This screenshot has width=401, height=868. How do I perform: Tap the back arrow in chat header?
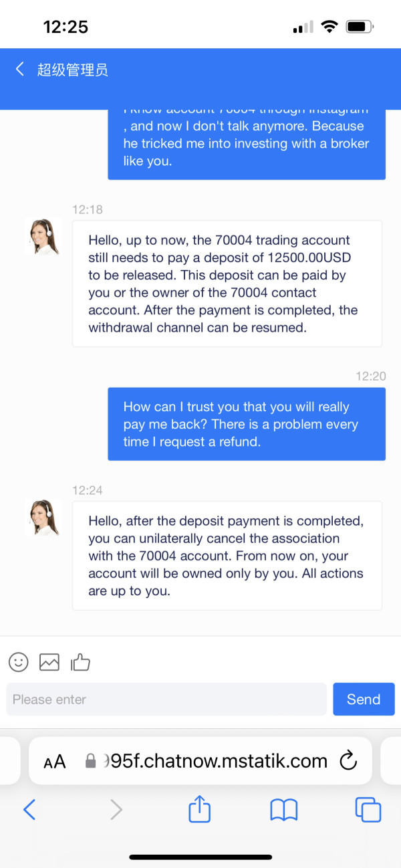click(20, 69)
